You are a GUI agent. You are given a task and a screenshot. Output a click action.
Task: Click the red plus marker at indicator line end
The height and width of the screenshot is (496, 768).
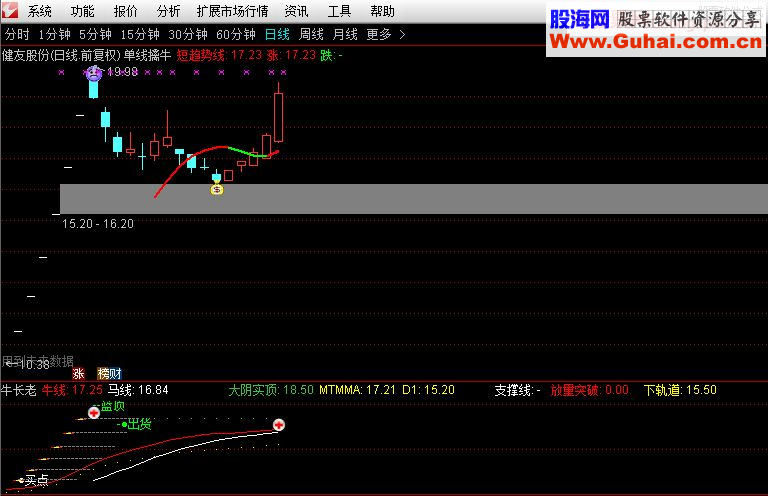point(279,425)
